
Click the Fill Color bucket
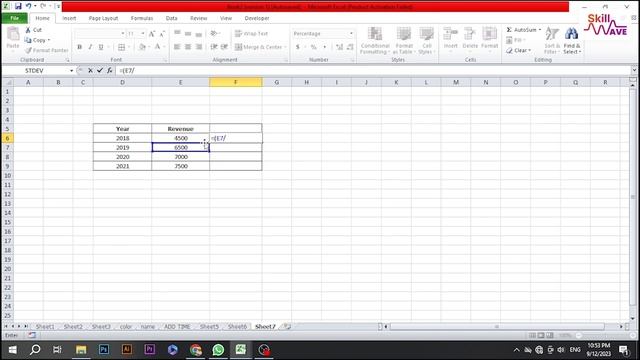click(142, 47)
